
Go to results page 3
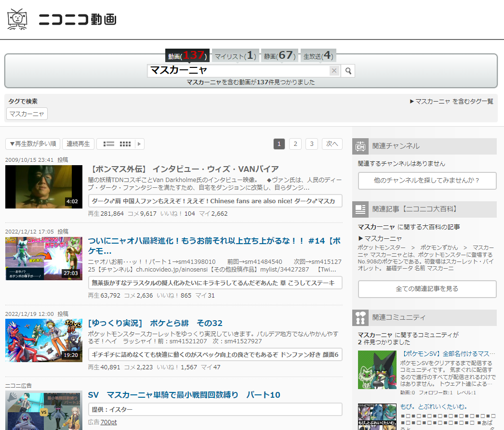[311, 144]
